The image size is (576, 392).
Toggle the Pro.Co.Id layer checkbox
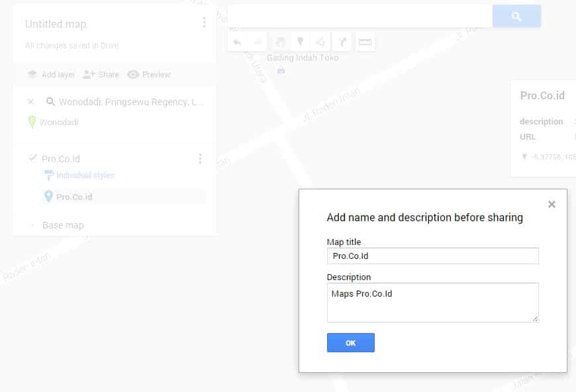point(32,158)
